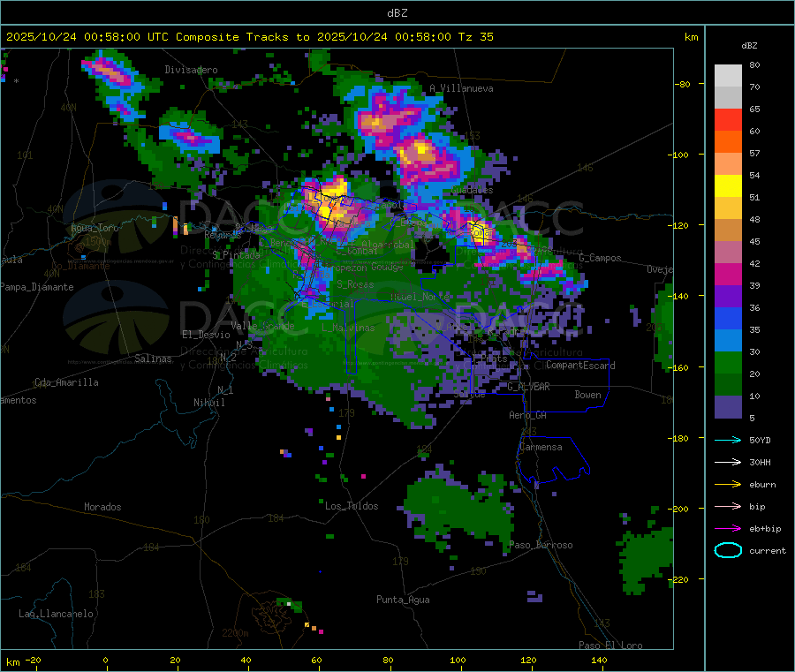The width and height of the screenshot is (795, 672).
Task: Click the cyan ellipse 'current' legend icon
Action: click(x=728, y=550)
